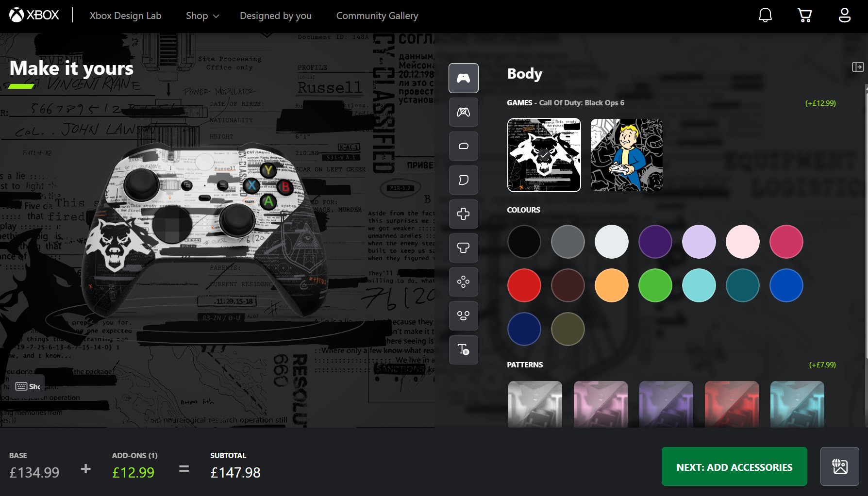Open the account profile icon
This screenshot has width=868, height=496.
(x=845, y=15)
